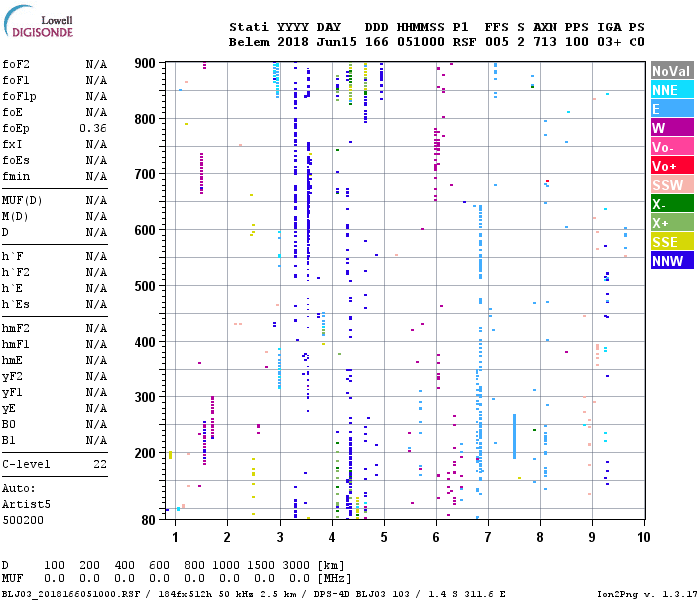Click the BLJ03_2018166051000.RSF file name

(x=71, y=594)
